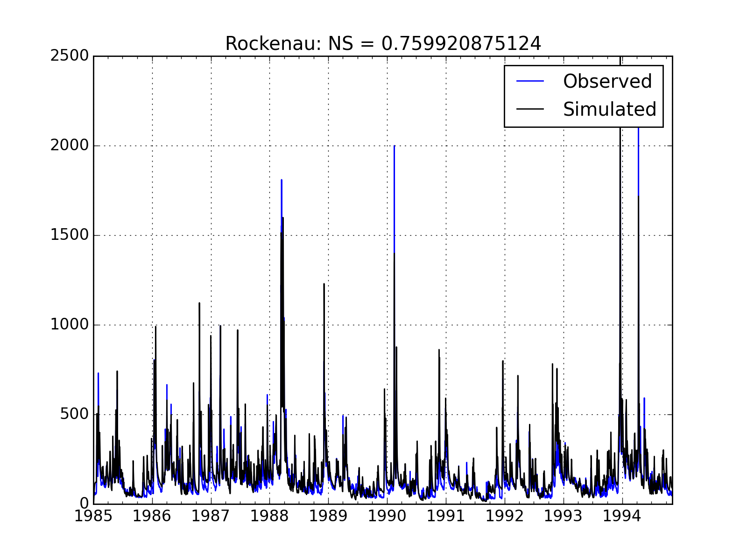Click the 1000 y-axis tick label
This screenshot has height=560, width=747.
(69, 325)
